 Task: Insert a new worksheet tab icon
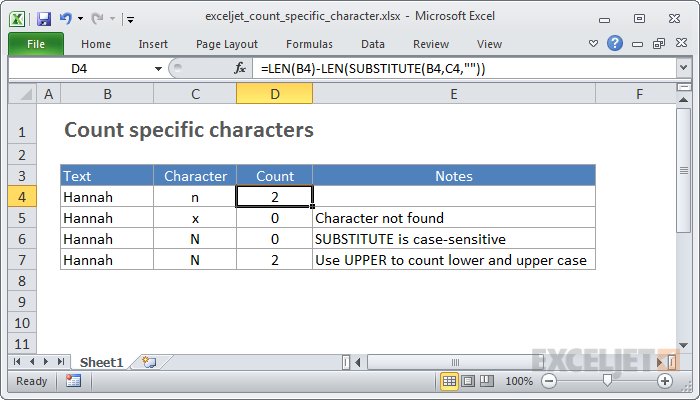pyautogui.click(x=150, y=361)
